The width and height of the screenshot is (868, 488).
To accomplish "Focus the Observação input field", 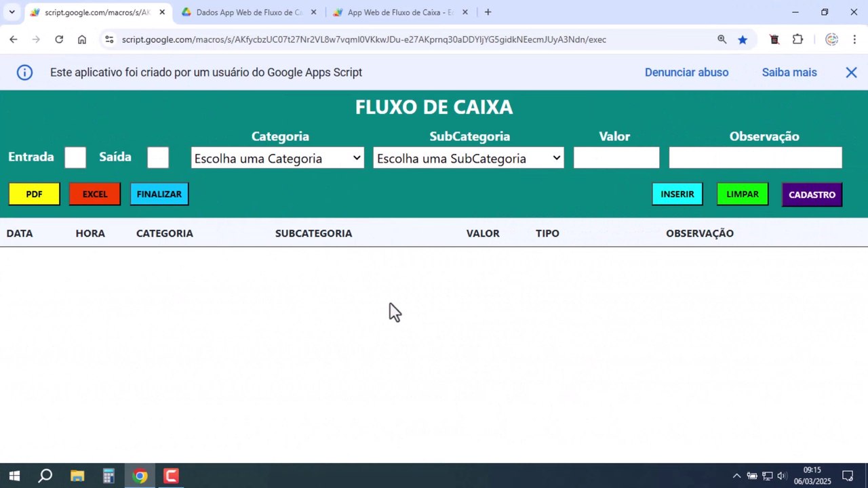I will (755, 158).
